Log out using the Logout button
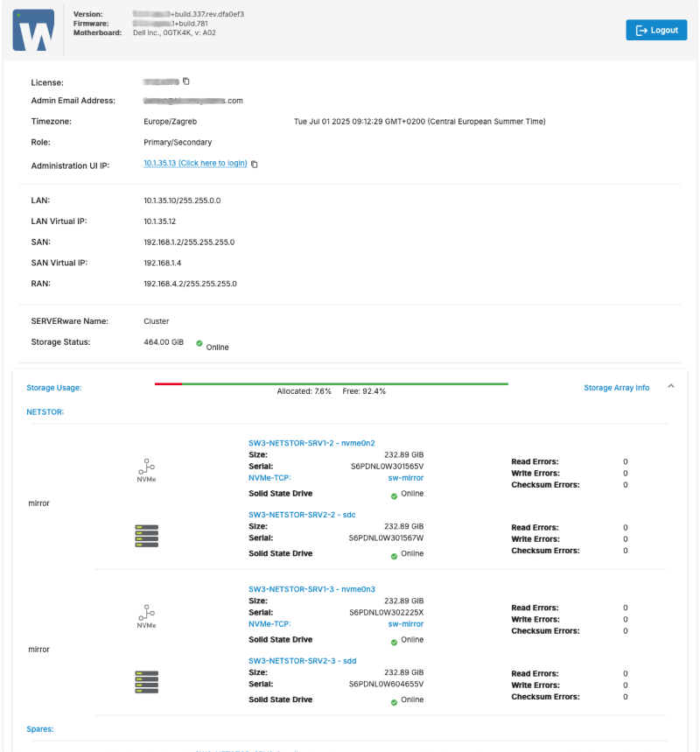The height and width of the screenshot is (752, 700). [x=656, y=31]
